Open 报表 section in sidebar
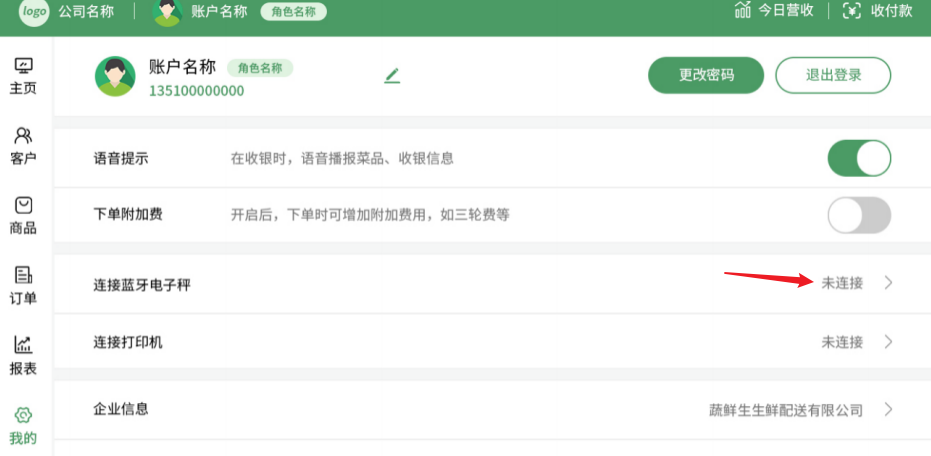This screenshot has height=456, width=931. pyautogui.click(x=23, y=356)
